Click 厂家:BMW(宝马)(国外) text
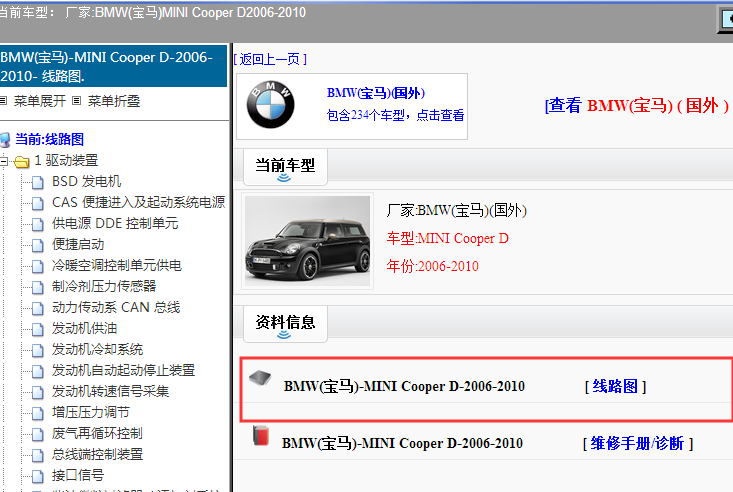Viewport: 733px width, 492px height. 457,210
